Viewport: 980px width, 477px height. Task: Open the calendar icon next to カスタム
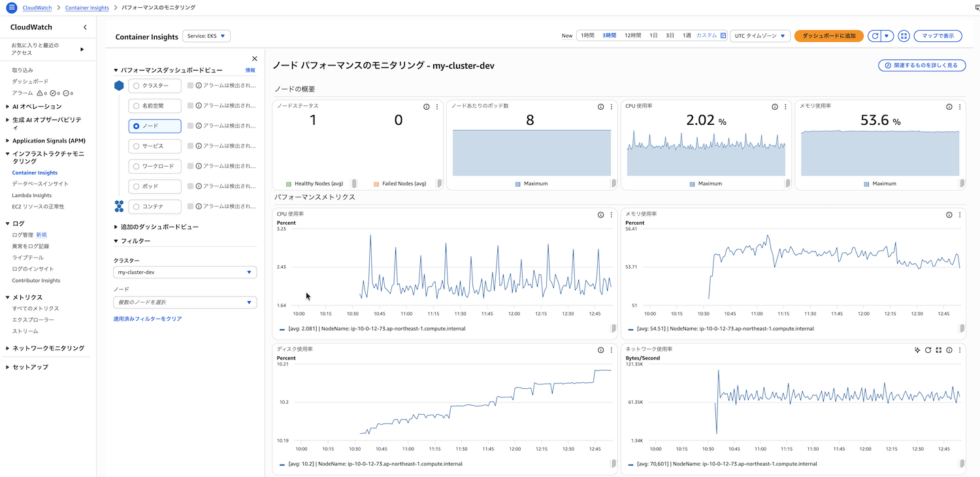pos(723,36)
